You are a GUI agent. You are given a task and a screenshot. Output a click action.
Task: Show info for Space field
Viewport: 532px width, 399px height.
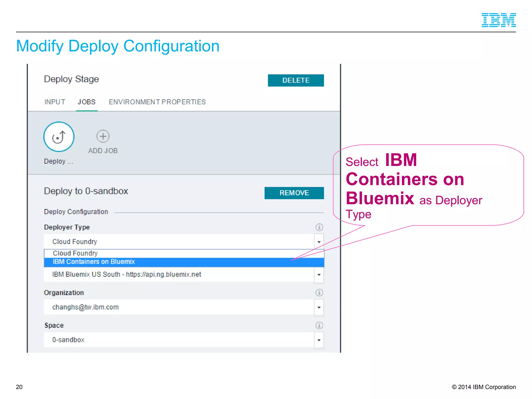tap(319, 325)
